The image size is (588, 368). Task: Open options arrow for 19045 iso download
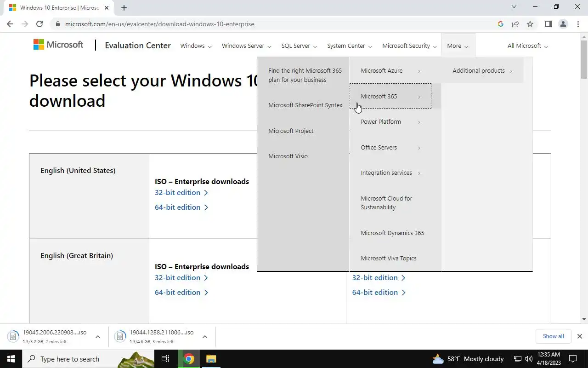click(98, 337)
